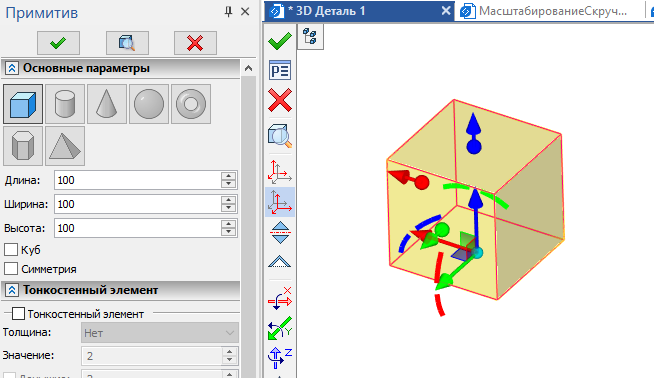The height and width of the screenshot is (378, 654).
Task: Select the hexagonal prism primitive
Action: click(23, 146)
